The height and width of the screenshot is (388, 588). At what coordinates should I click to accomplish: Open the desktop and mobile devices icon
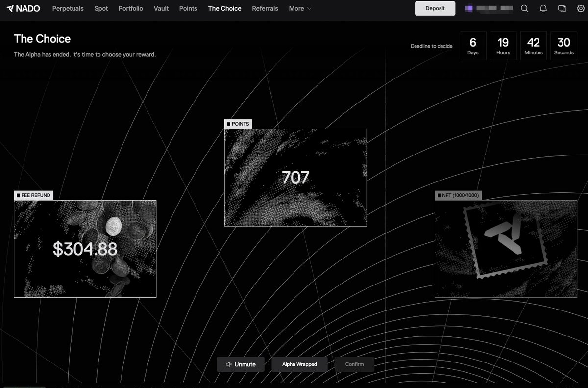coord(563,8)
